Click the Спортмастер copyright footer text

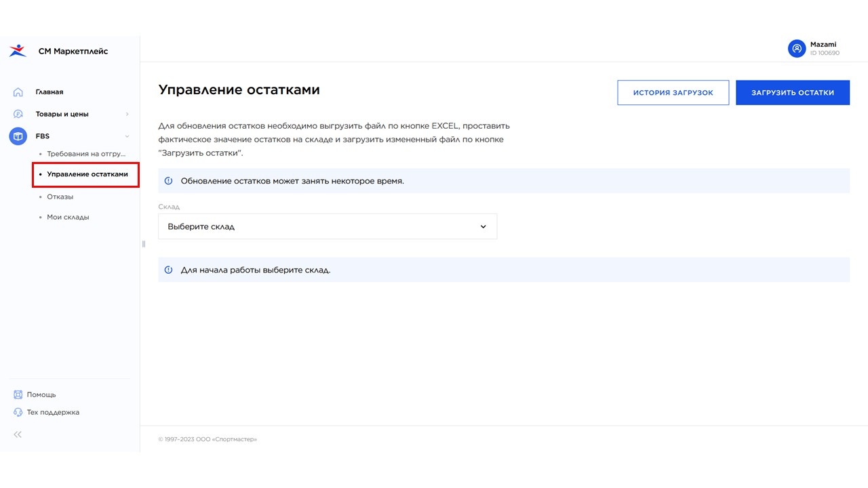pos(208,439)
